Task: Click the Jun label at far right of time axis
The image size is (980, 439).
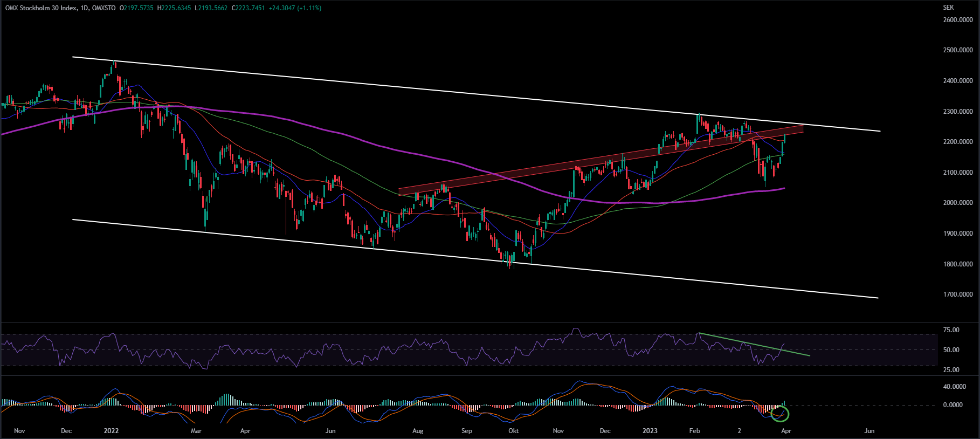Action: tap(869, 431)
